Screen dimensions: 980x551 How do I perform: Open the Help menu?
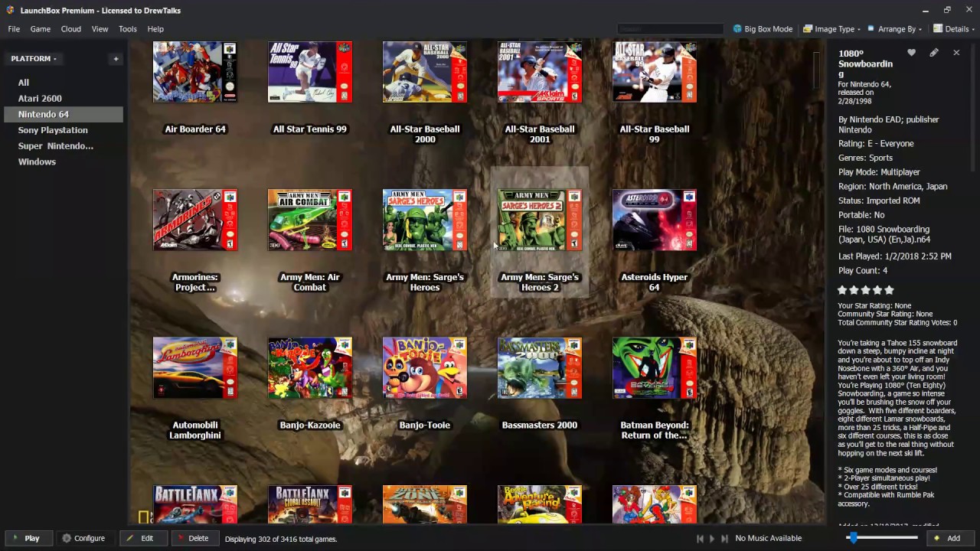pos(155,29)
